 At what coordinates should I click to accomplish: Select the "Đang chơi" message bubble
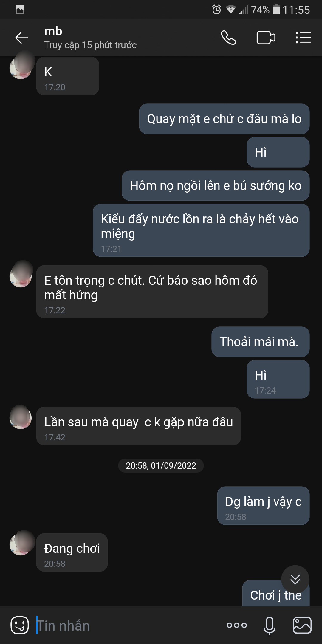point(72,552)
